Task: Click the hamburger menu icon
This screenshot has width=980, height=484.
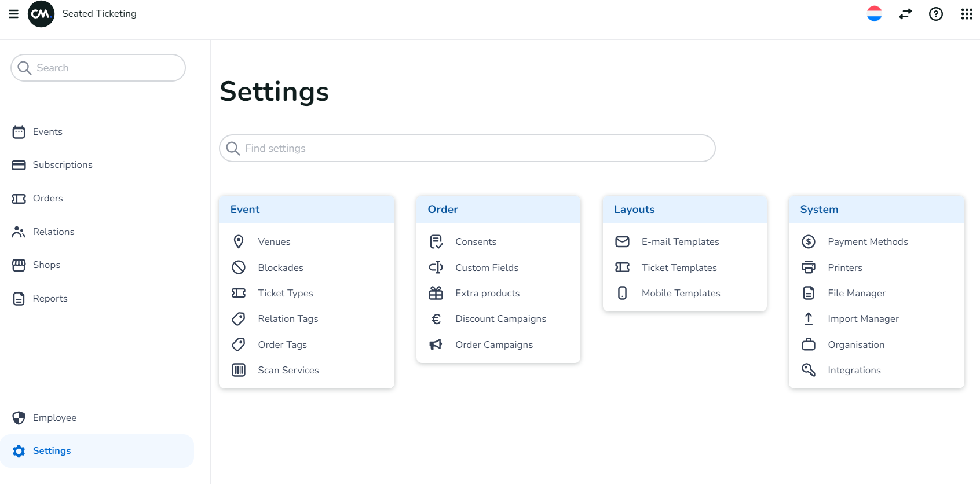Action: pyautogui.click(x=13, y=14)
